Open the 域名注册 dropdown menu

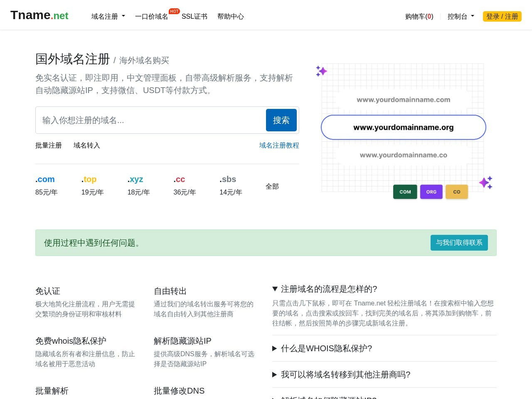pyautogui.click(x=108, y=17)
